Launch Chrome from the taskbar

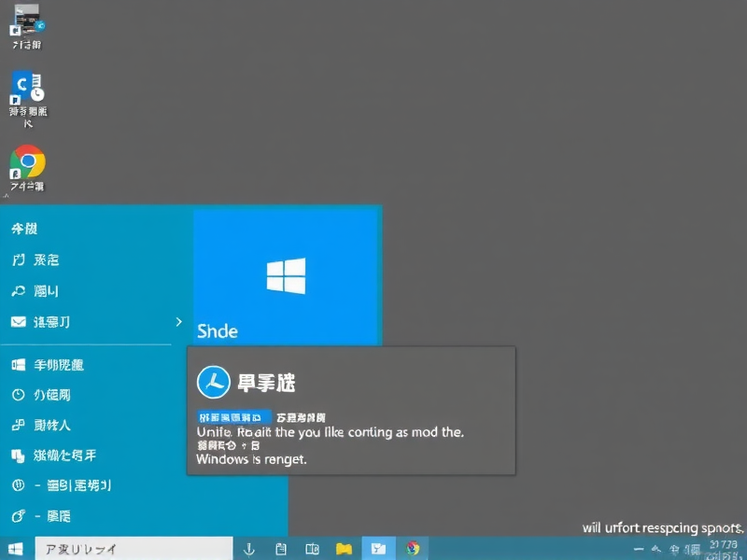coord(413,549)
